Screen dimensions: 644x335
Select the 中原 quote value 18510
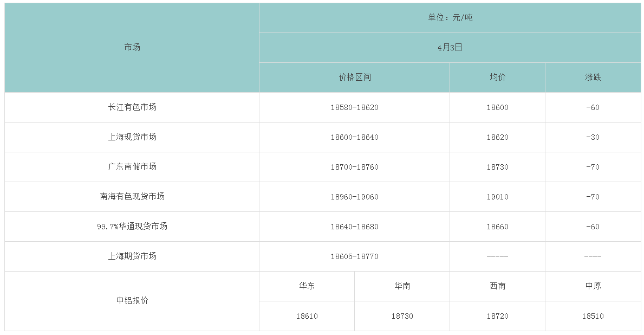[x=593, y=316]
